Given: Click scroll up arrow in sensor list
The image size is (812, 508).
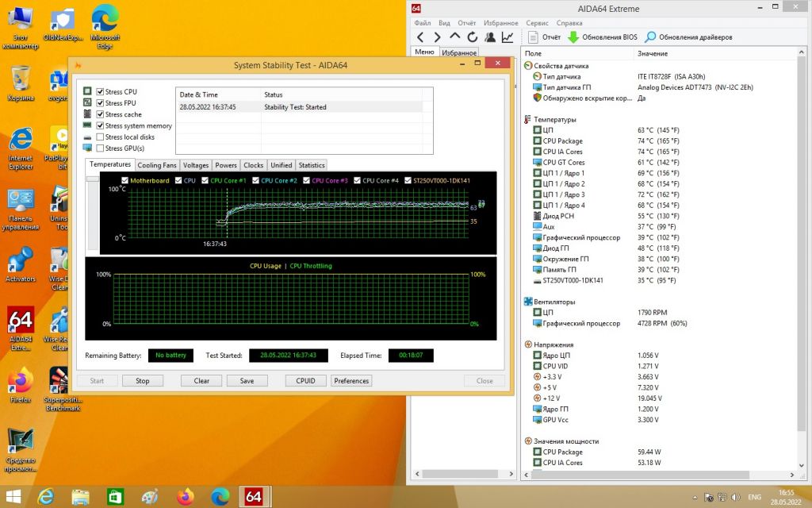Looking at the screenshot, I should (801, 52).
